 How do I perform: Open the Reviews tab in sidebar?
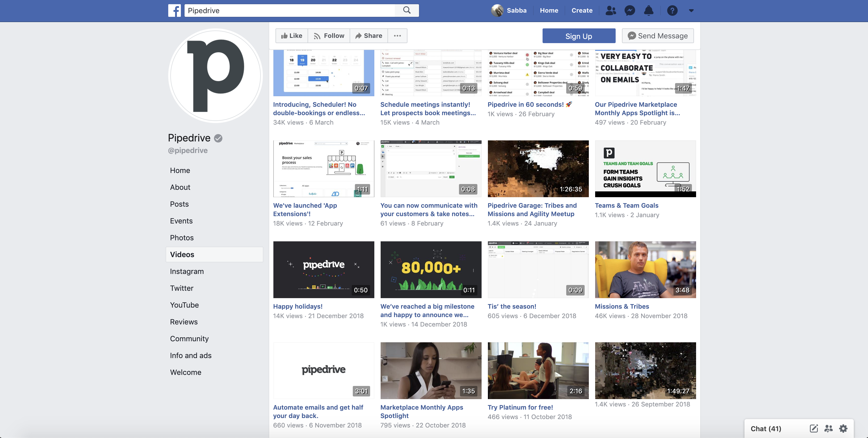(x=184, y=322)
